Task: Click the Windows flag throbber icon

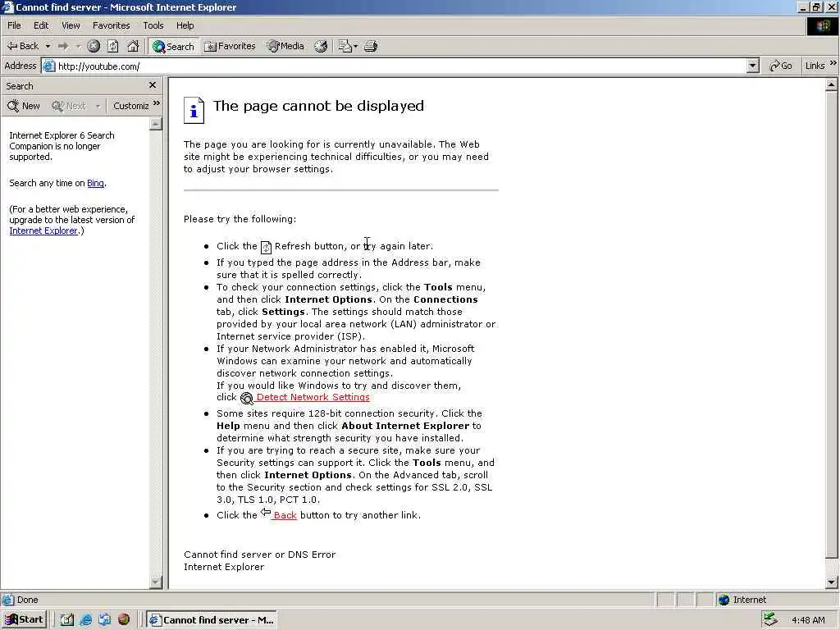Action: pos(822,26)
